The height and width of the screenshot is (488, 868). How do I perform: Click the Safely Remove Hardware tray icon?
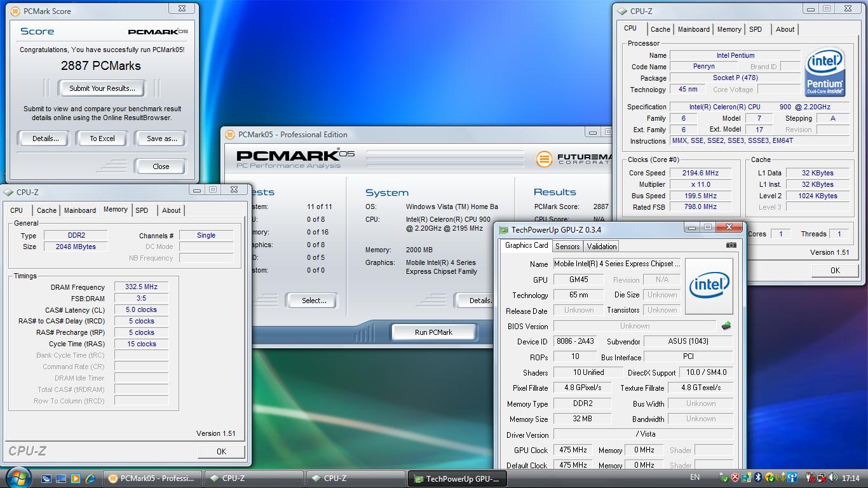pyautogui.click(x=724, y=477)
